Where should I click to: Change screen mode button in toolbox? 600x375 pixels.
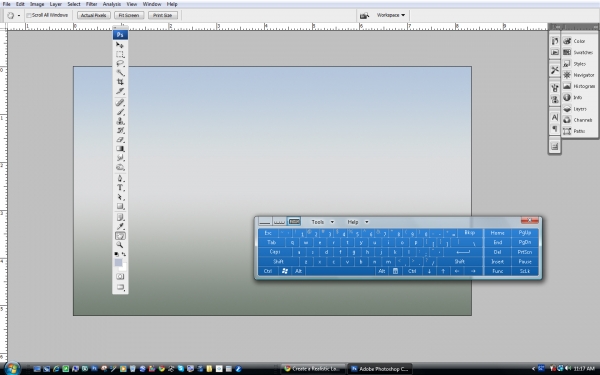click(x=120, y=287)
